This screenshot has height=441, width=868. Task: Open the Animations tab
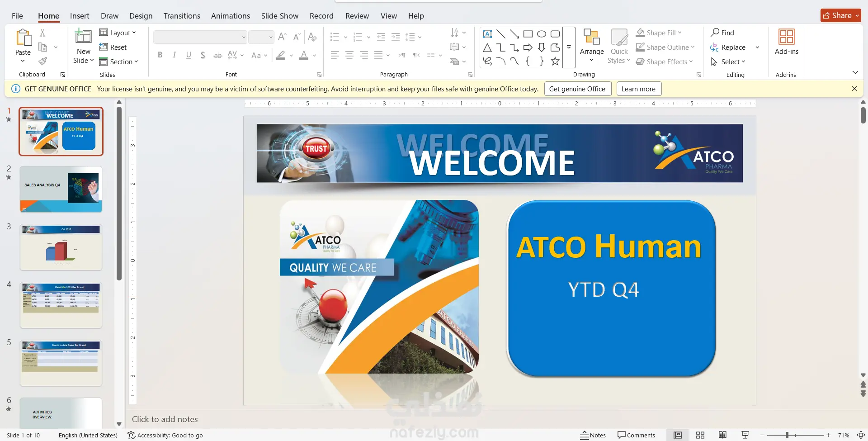[x=231, y=16]
